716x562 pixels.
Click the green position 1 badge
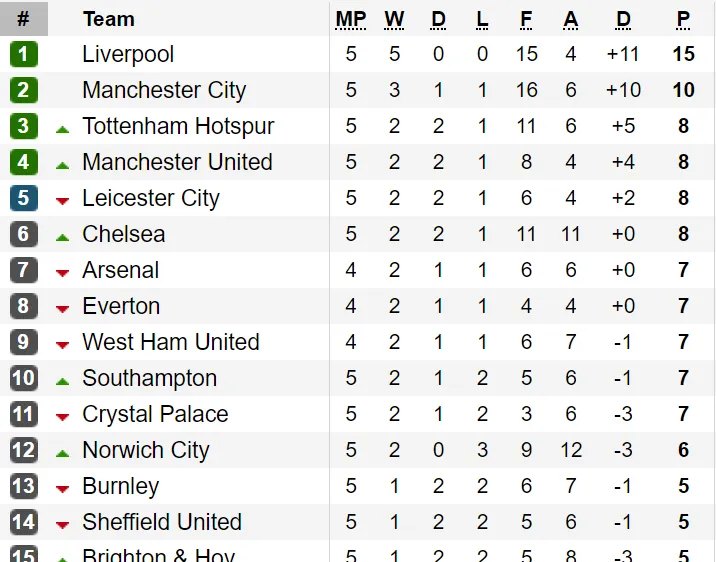23,54
